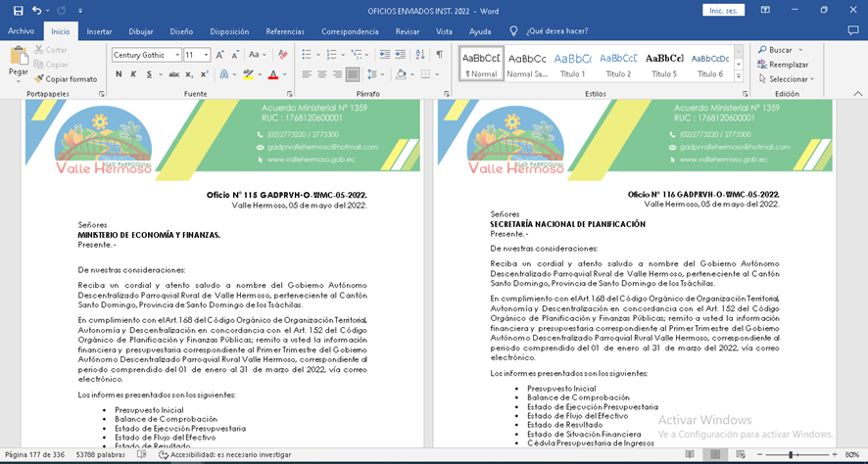Center-align the paragraph text
Image resolution: width=868 pixels, height=464 pixels.
[321, 74]
